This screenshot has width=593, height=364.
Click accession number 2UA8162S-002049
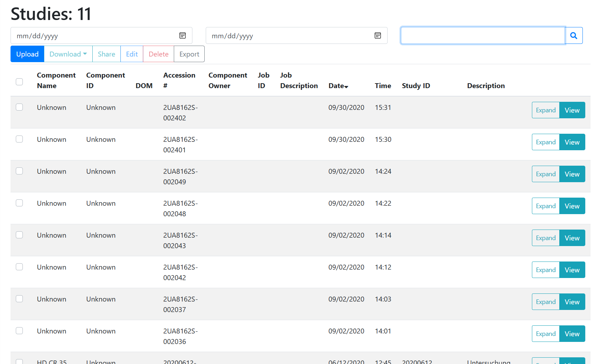[180, 177]
